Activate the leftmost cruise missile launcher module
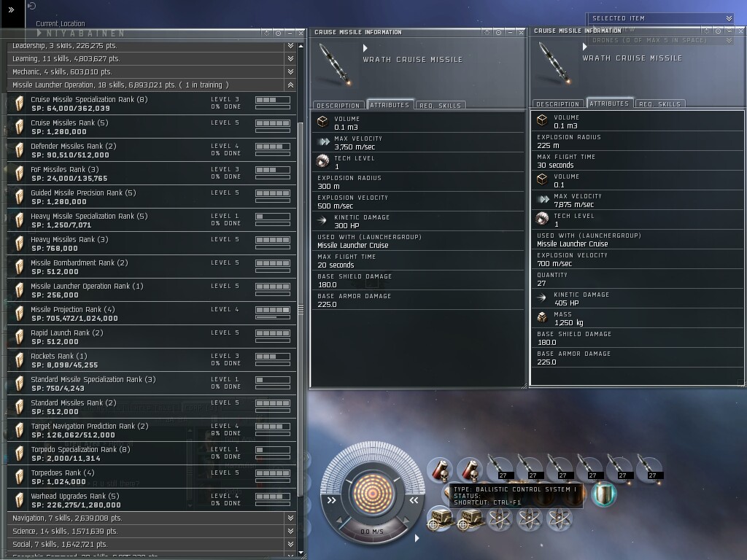This screenshot has width=747, height=560. (500, 468)
